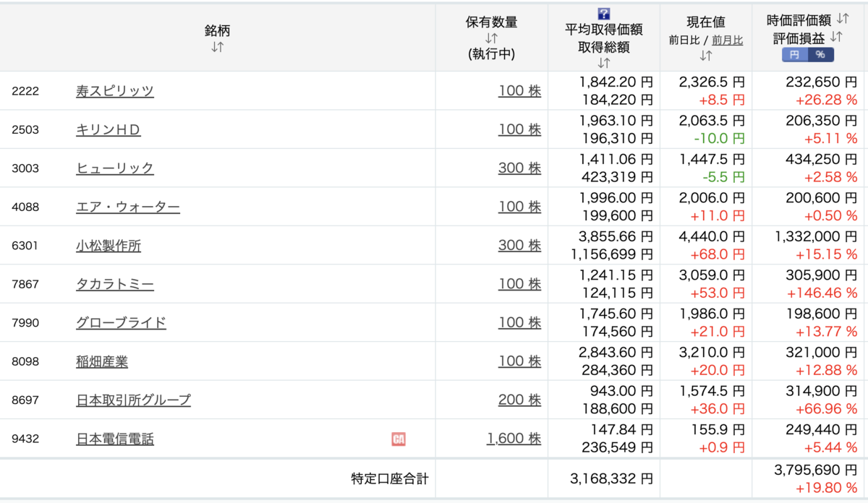Open the エア・ウォーター stock link
Viewport: 868px width, 503px height.
pos(128,207)
